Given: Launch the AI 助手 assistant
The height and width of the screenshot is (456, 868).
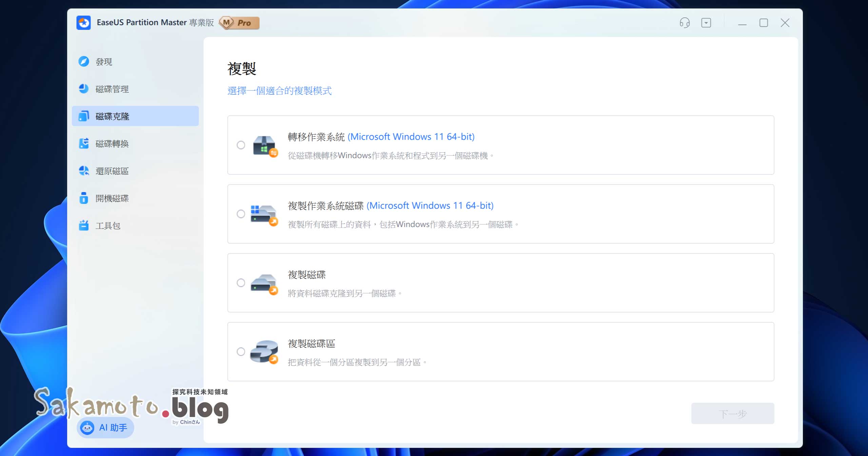Looking at the screenshot, I should [105, 428].
